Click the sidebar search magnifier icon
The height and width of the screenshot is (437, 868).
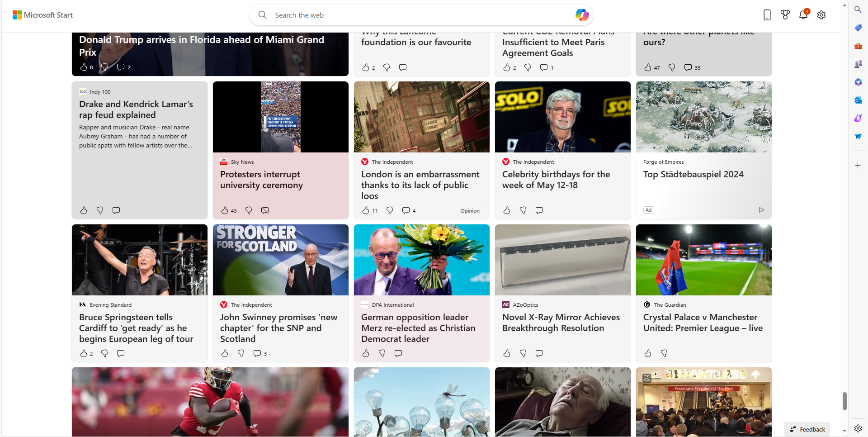pyautogui.click(x=858, y=9)
